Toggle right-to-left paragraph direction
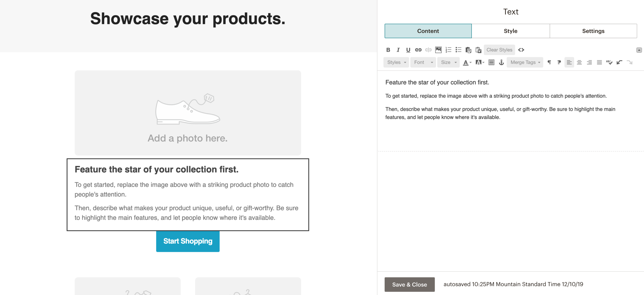Viewport: 644px width, 295px height. click(x=559, y=62)
